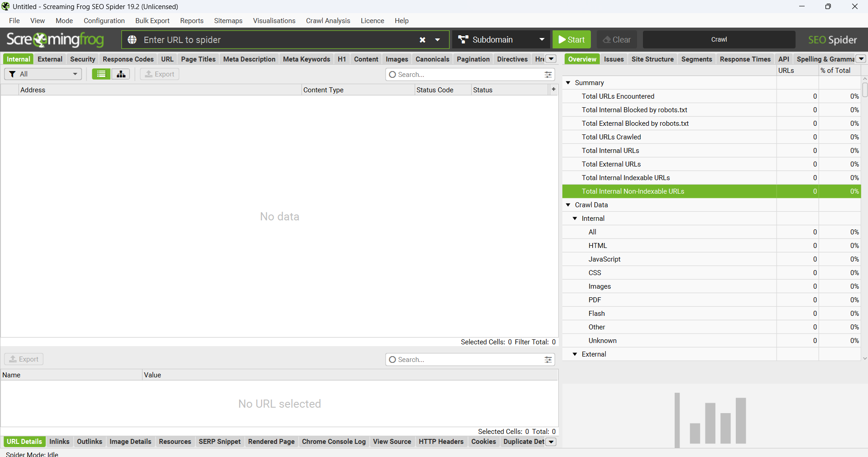The width and height of the screenshot is (868, 457).
Task: Select the JavaScript row under Internal
Action: pos(711,259)
